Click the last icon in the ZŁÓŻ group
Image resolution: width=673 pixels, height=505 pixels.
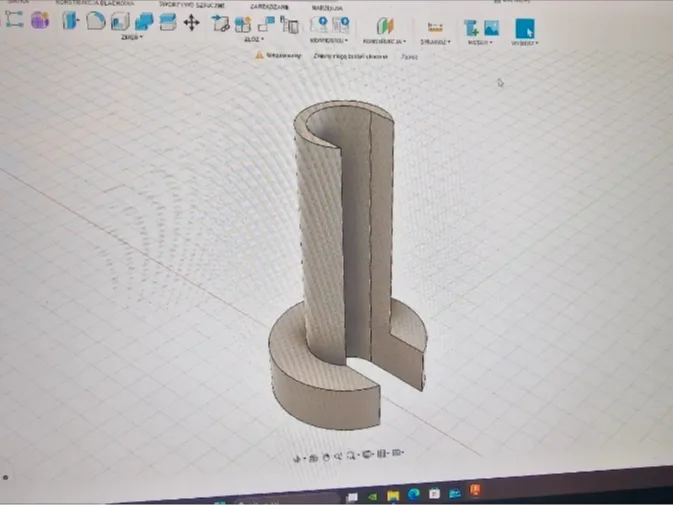[x=289, y=25]
